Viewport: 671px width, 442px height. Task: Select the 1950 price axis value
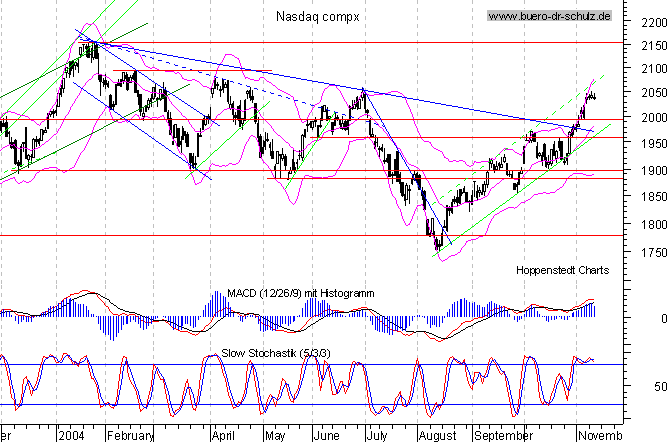coord(654,144)
